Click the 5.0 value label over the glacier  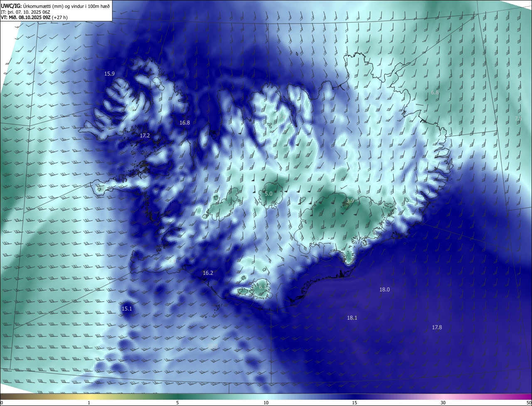pos(268,193)
